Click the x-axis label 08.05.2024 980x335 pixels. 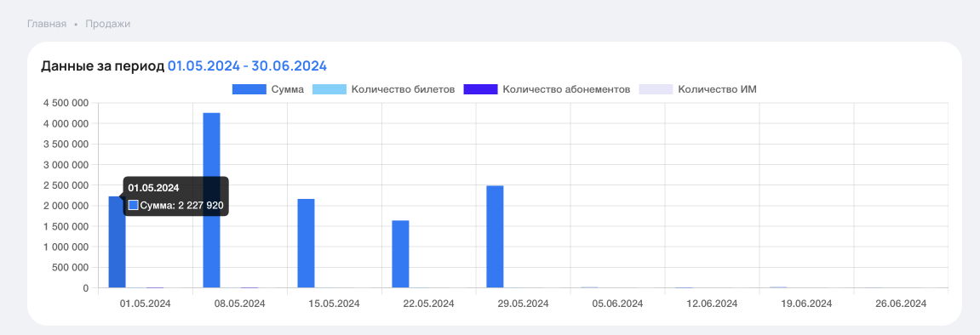(x=240, y=304)
